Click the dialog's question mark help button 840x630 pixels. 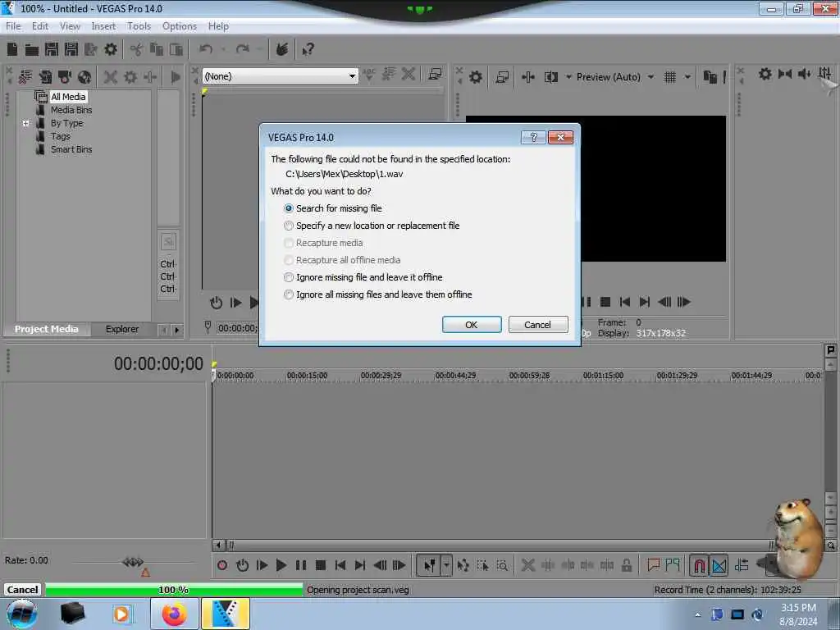tap(533, 138)
